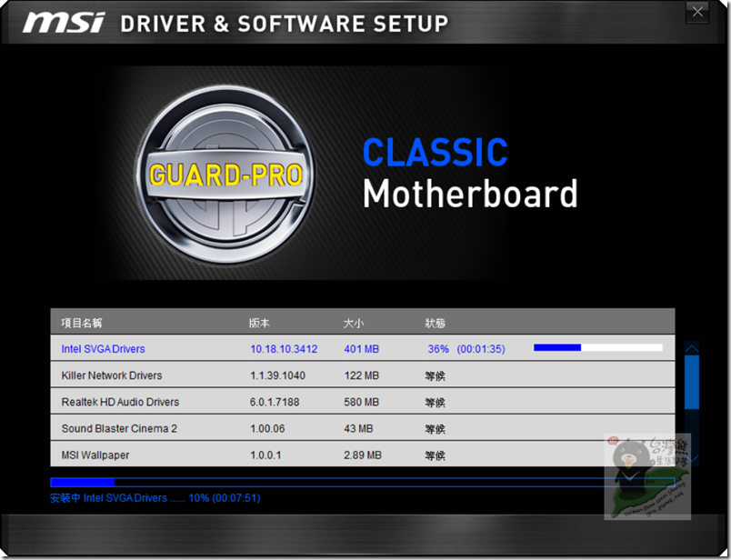Click version 1.00.06
The height and width of the screenshot is (560, 731).
tap(267, 428)
